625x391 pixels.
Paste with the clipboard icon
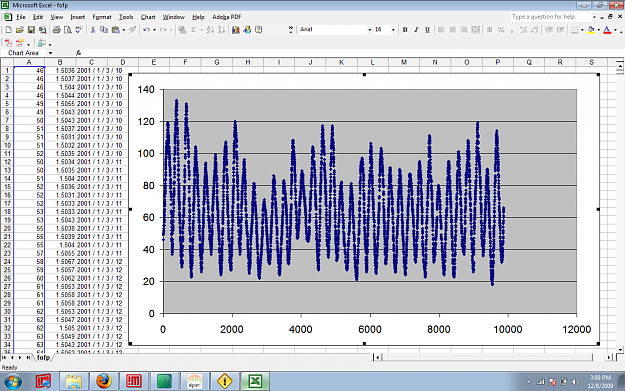click(x=116, y=30)
